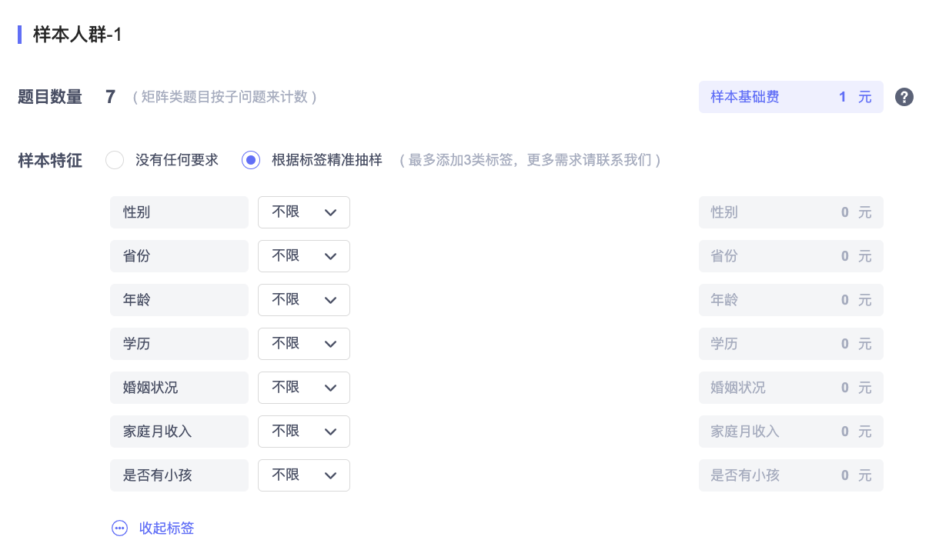The image size is (939, 560).
Task: Open the 家庭月收入 dropdown
Action: click(304, 432)
